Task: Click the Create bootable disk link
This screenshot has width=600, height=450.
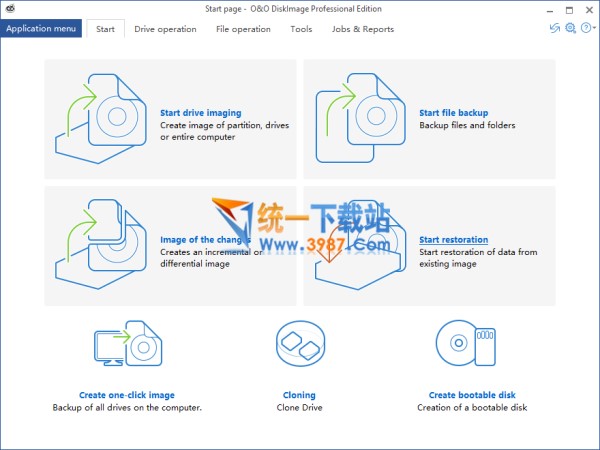Action: (x=472, y=395)
